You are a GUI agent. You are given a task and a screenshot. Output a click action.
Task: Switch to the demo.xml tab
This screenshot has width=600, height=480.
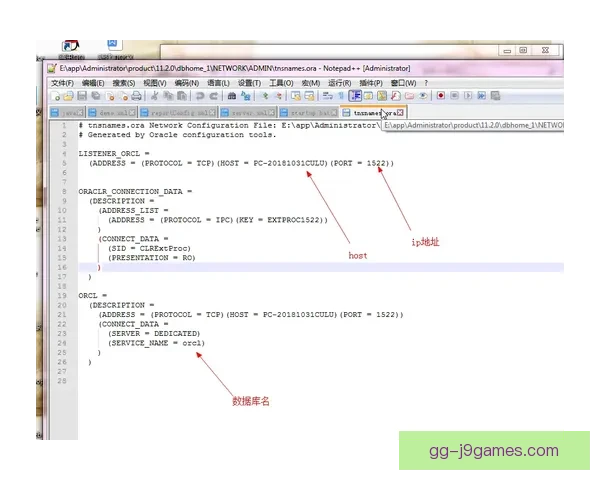point(111,113)
